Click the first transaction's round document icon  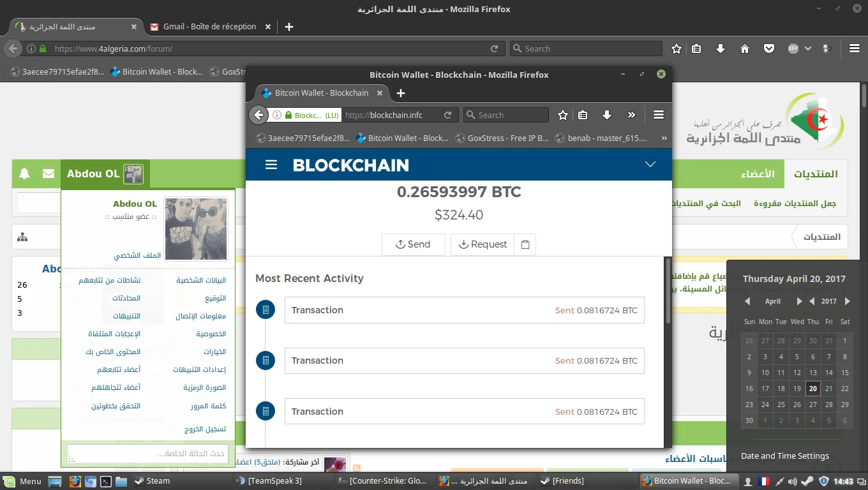265,310
